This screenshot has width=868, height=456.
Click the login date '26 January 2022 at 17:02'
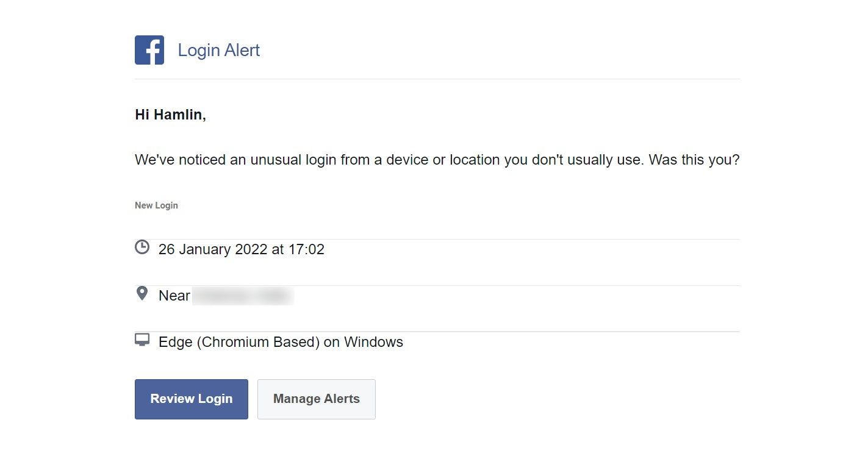tap(242, 249)
